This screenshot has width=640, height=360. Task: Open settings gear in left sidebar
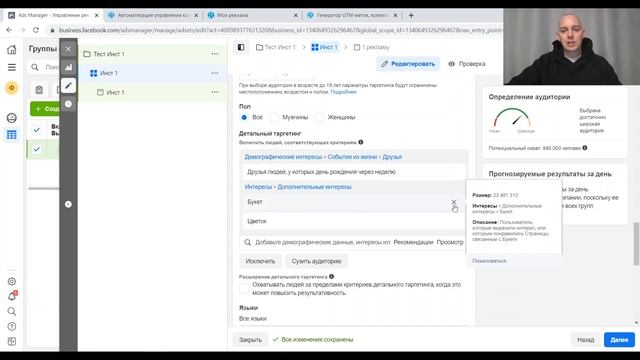click(12, 281)
